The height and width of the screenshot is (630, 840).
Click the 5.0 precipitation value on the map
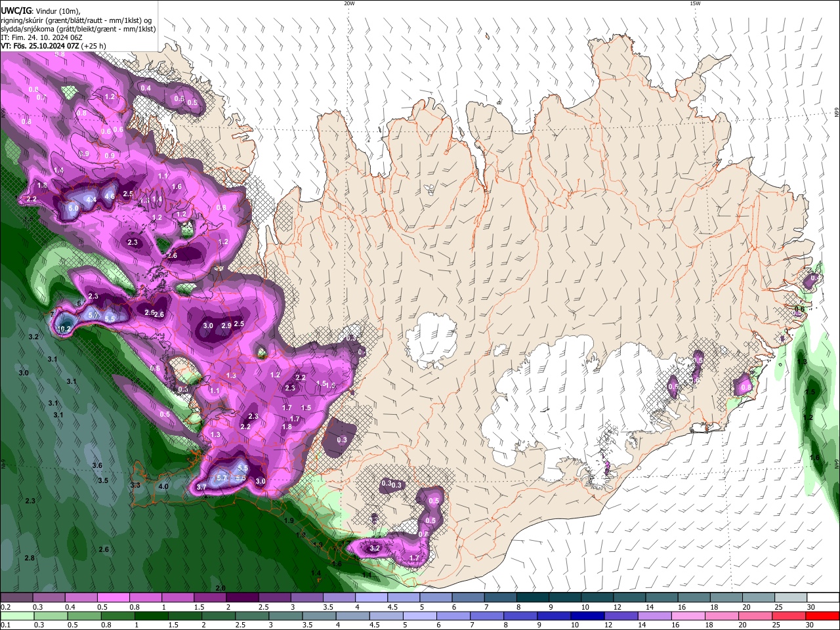pos(73,208)
